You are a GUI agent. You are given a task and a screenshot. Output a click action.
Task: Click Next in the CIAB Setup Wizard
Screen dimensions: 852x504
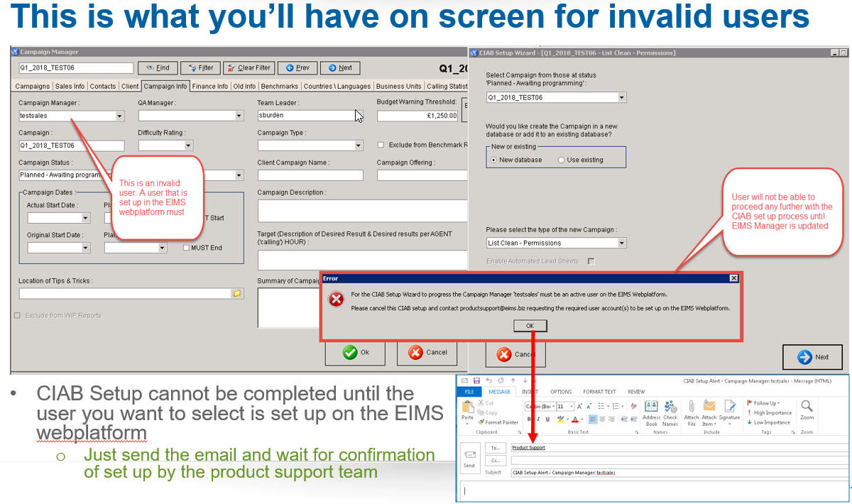pos(813,357)
